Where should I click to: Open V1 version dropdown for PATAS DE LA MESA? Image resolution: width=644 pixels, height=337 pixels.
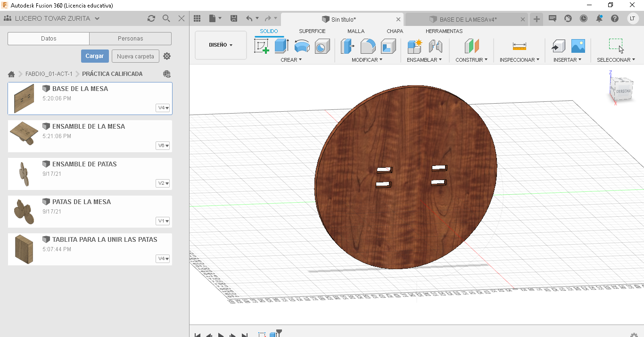(163, 221)
